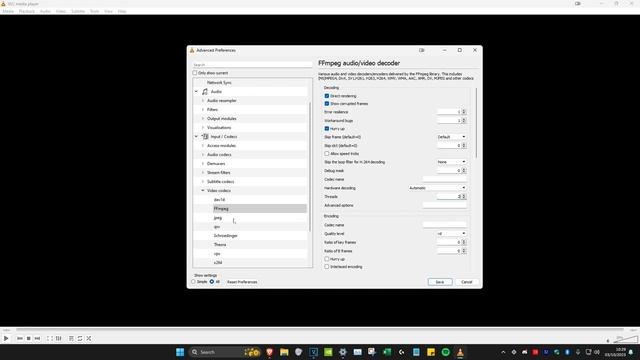This screenshot has width=640, height=360.
Task: Open the Brave browser taskbar icon
Action: (x=269, y=352)
